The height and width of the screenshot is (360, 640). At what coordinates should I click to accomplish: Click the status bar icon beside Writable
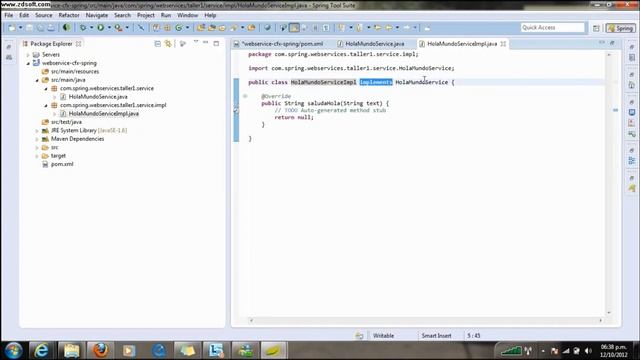pos(359,336)
